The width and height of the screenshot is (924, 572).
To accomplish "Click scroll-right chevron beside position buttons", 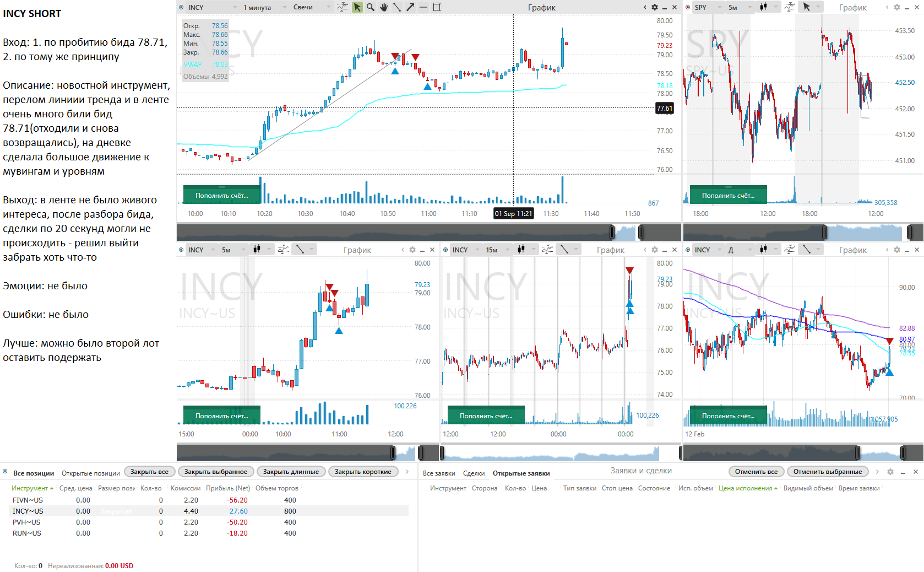I will 407,472.
